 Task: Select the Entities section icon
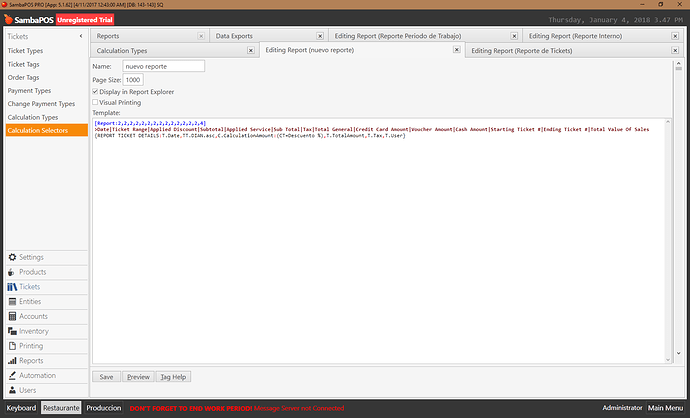(x=12, y=301)
